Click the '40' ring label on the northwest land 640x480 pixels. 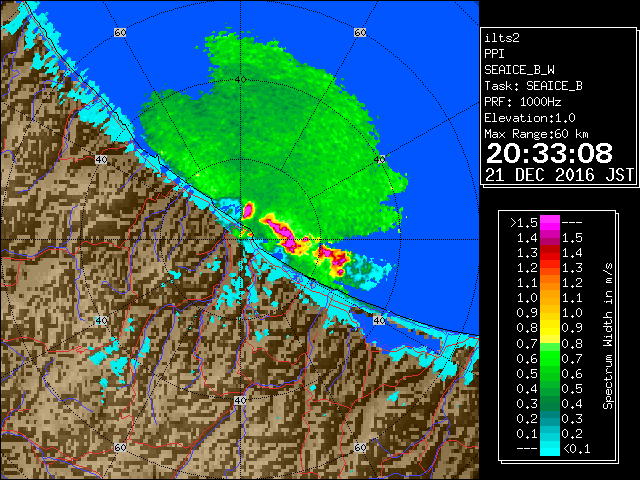coord(101,160)
